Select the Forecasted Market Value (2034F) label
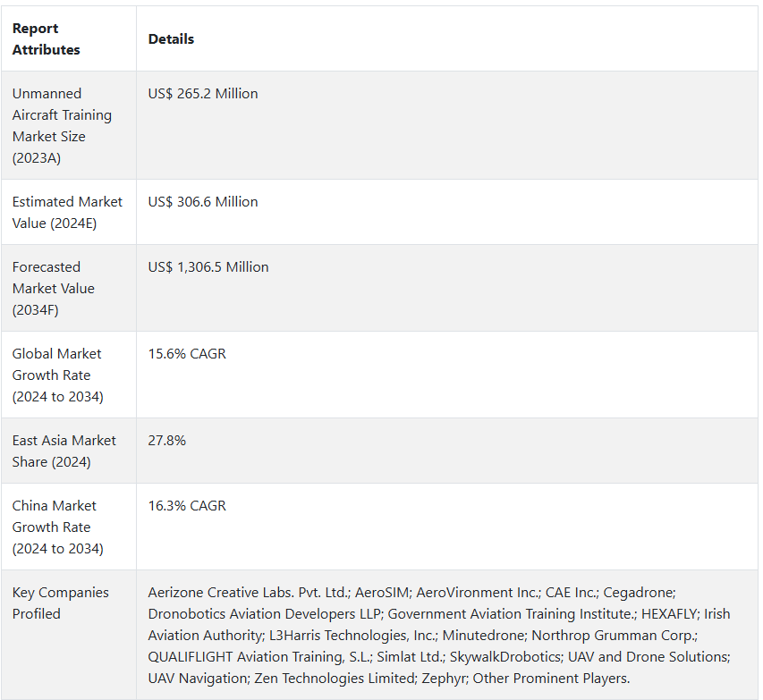Image resolution: width=763 pixels, height=700 pixels. pos(54,288)
